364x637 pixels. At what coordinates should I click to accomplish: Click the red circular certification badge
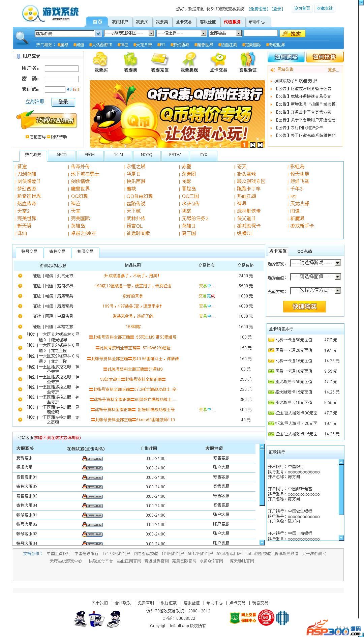(x=266, y=618)
